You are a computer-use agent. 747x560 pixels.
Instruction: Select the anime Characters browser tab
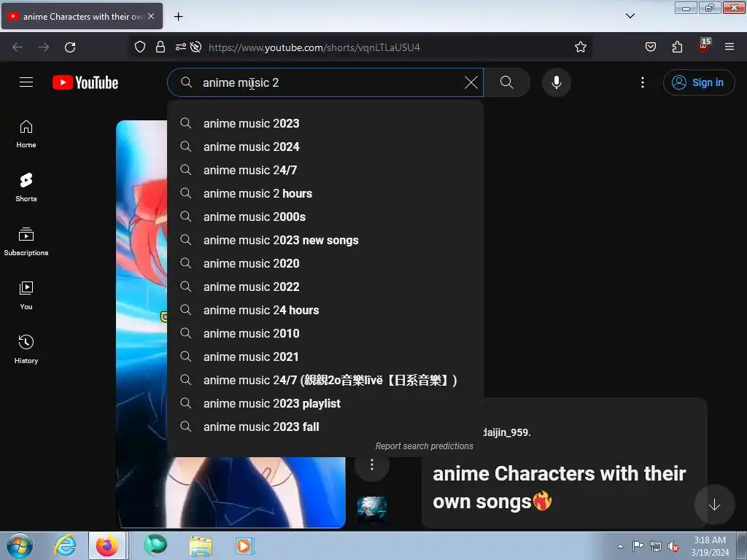(82, 16)
